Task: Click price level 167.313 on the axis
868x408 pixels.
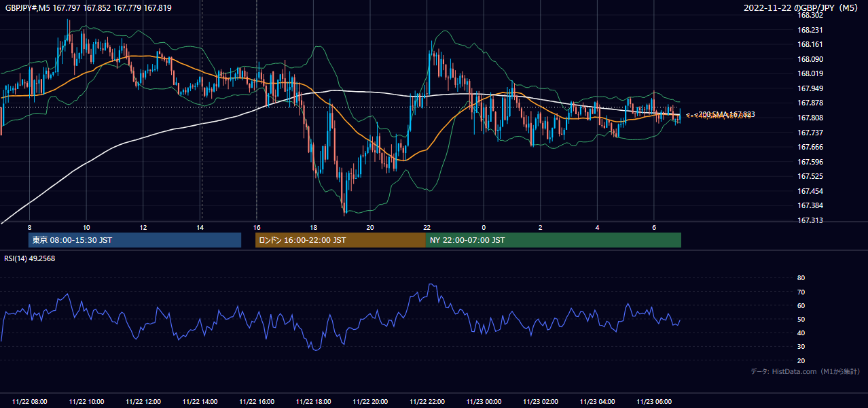Action: coord(810,220)
